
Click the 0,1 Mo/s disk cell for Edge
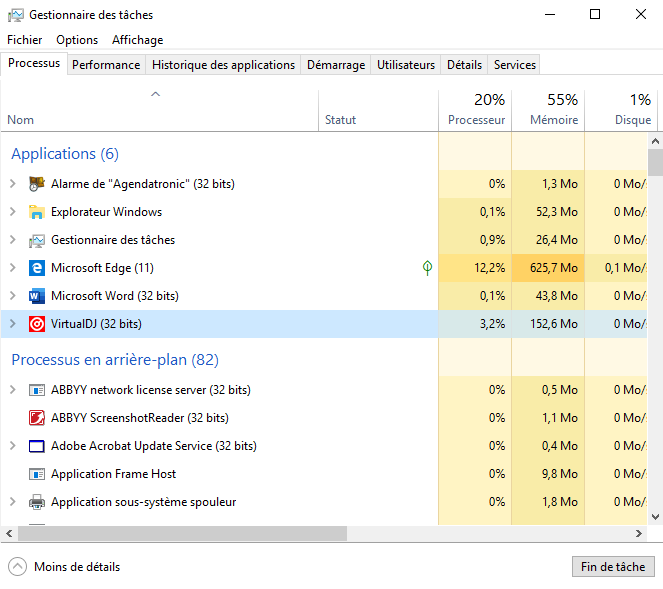coord(616,268)
